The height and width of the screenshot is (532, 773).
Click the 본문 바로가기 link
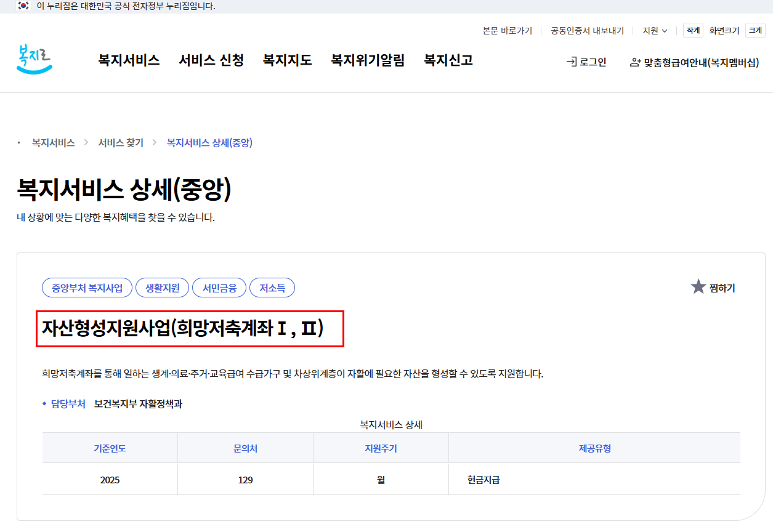(507, 30)
